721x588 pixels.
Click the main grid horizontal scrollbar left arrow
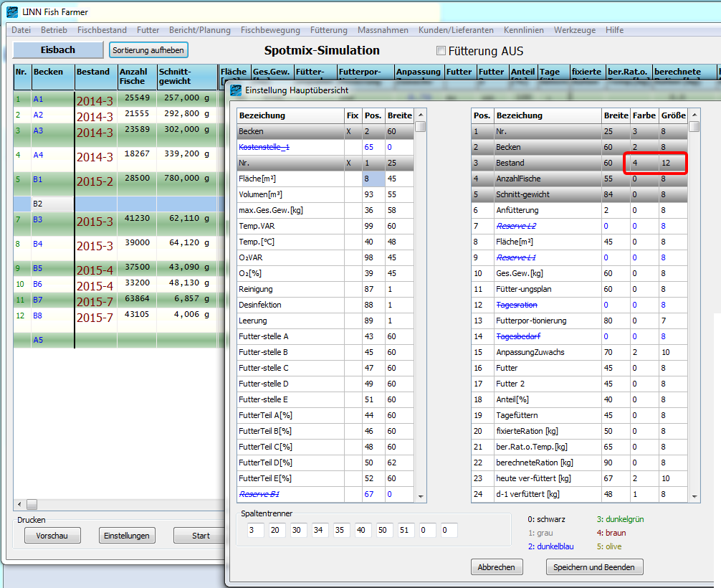[x=19, y=504]
